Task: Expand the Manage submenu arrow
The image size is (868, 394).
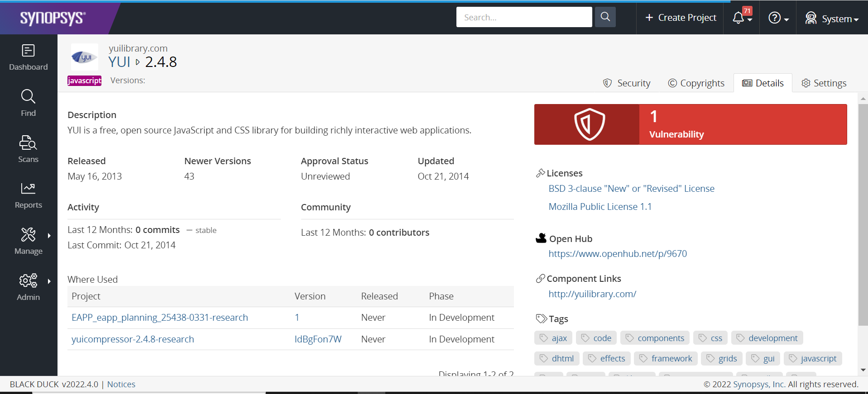Action: [49, 236]
